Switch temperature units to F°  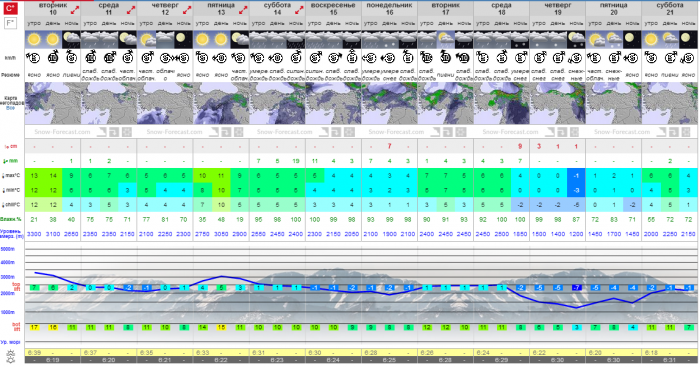[x=10, y=23]
